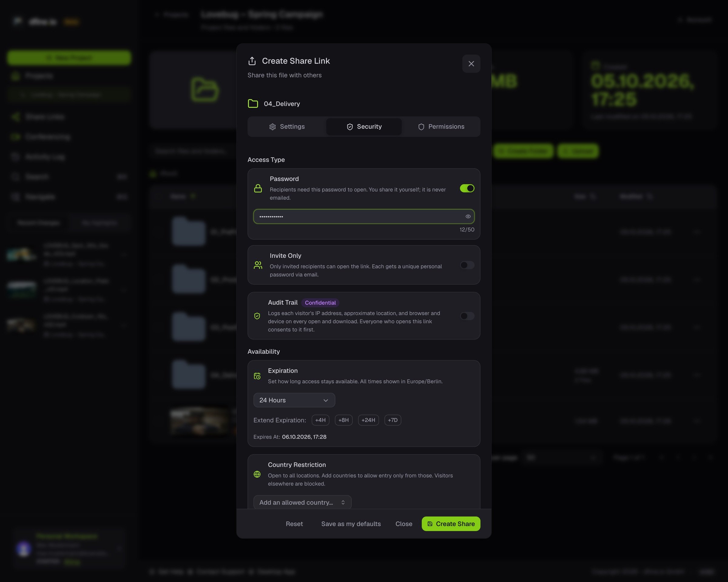This screenshot has width=728, height=582.
Task: Extend expiration by +4H
Action: 320,420
